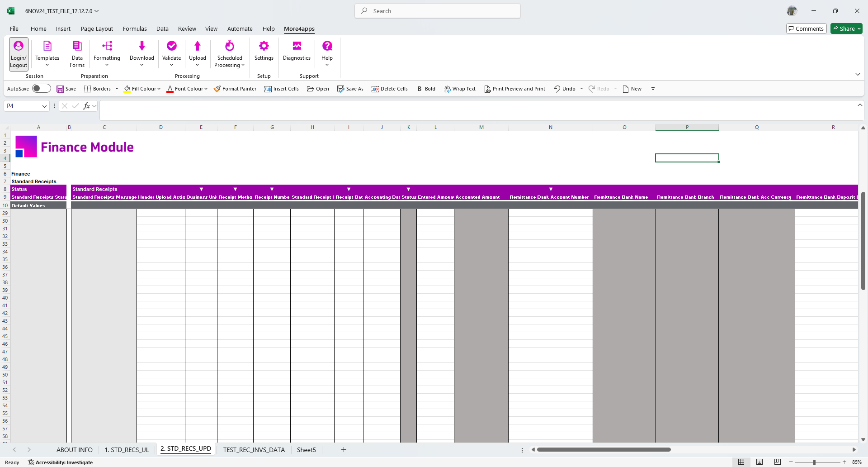Open the Sheet5 tab
Viewport: 868px width, 467px height.
click(307, 450)
